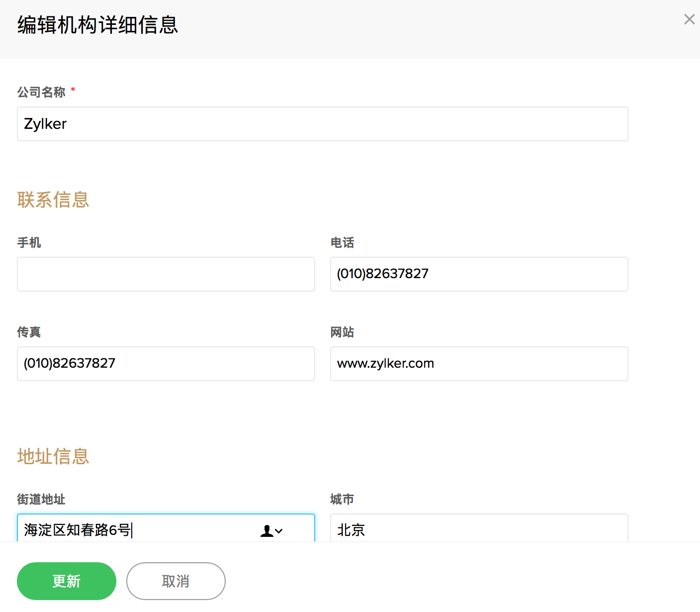Click the 电话 phone number field
This screenshot has width=700, height=612.
[x=479, y=274]
